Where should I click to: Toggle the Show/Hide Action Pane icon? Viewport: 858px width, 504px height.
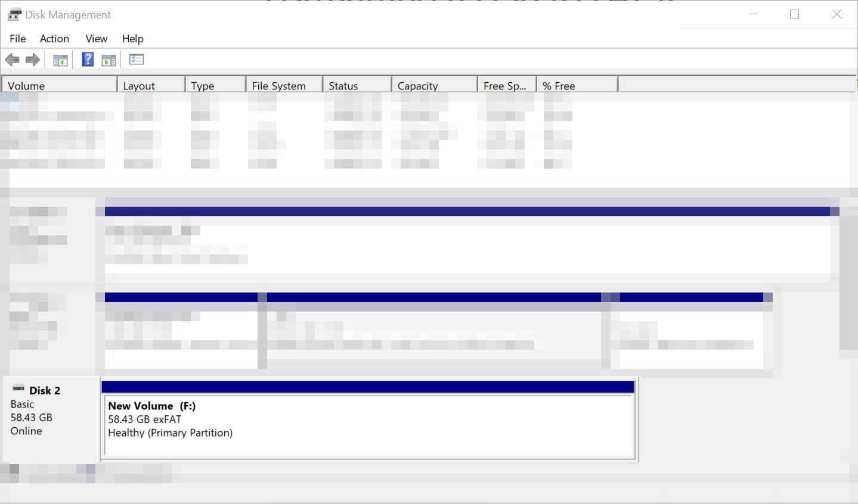[109, 60]
